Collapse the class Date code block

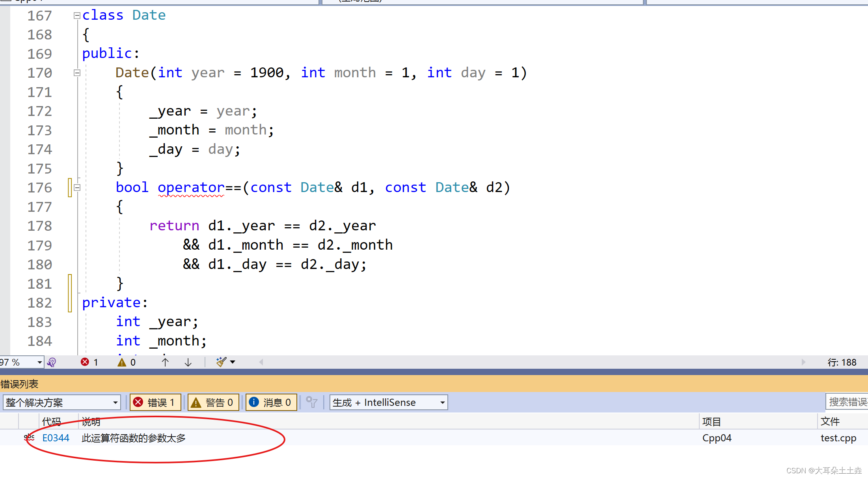pyautogui.click(x=77, y=16)
